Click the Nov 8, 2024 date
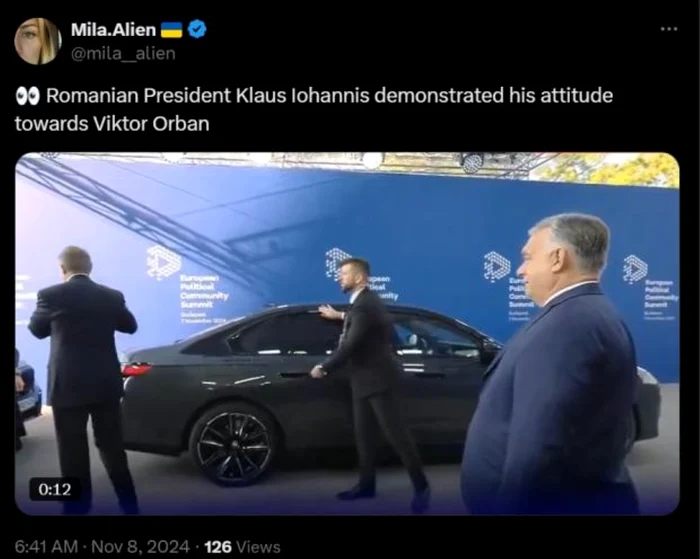The image size is (700, 559). pos(140,546)
